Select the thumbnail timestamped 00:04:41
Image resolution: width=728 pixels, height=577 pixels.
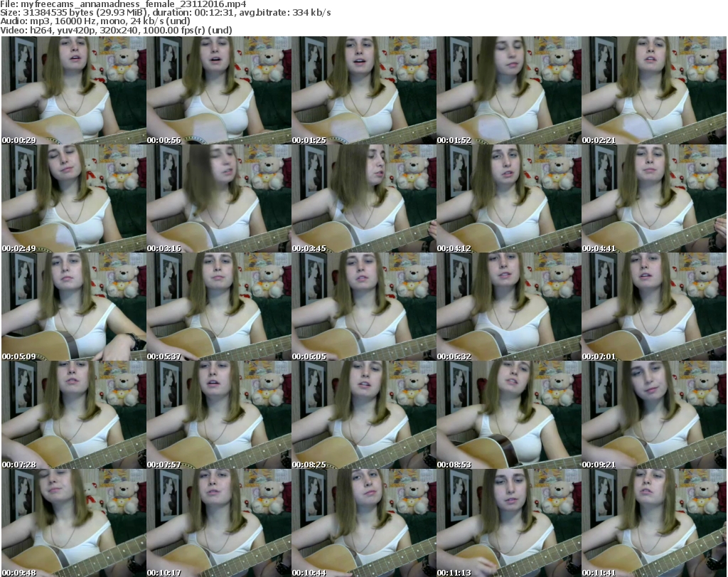pyautogui.click(x=654, y=198)
